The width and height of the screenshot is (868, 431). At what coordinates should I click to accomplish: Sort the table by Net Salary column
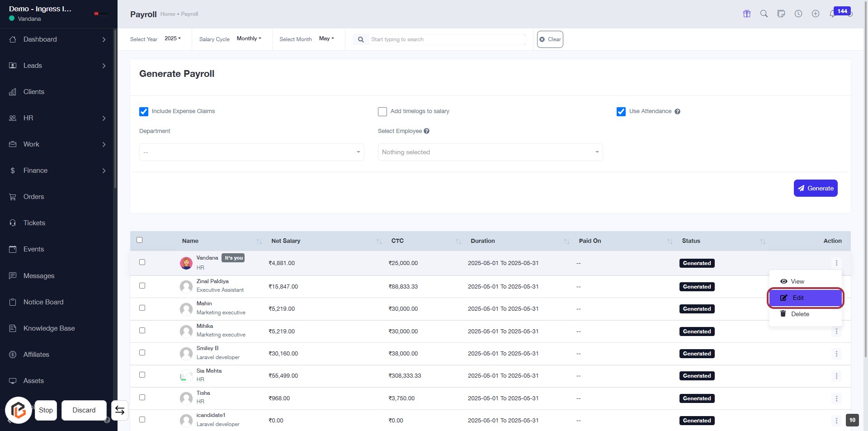[286, 241]
